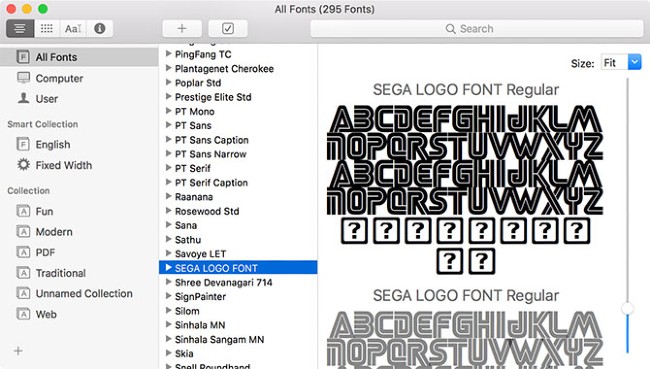This screenshot has height=369, width=650.
Task: Switch to repertoire grid view icon
Action: 47,29
